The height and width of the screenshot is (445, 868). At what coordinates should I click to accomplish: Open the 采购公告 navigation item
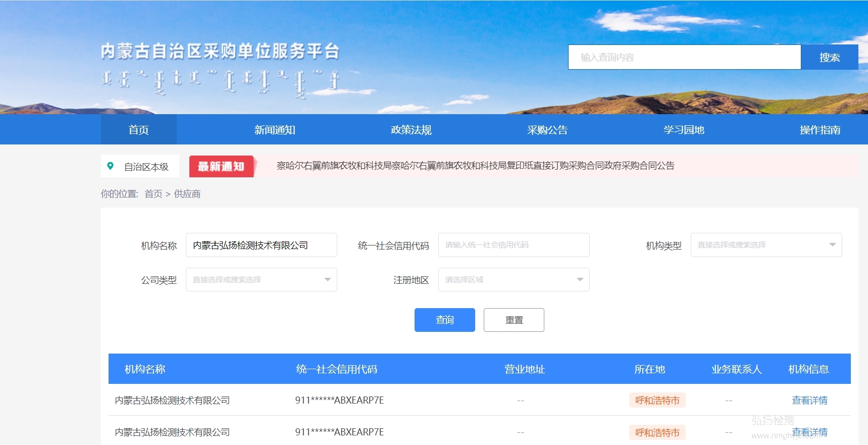[x=547, y=130]
